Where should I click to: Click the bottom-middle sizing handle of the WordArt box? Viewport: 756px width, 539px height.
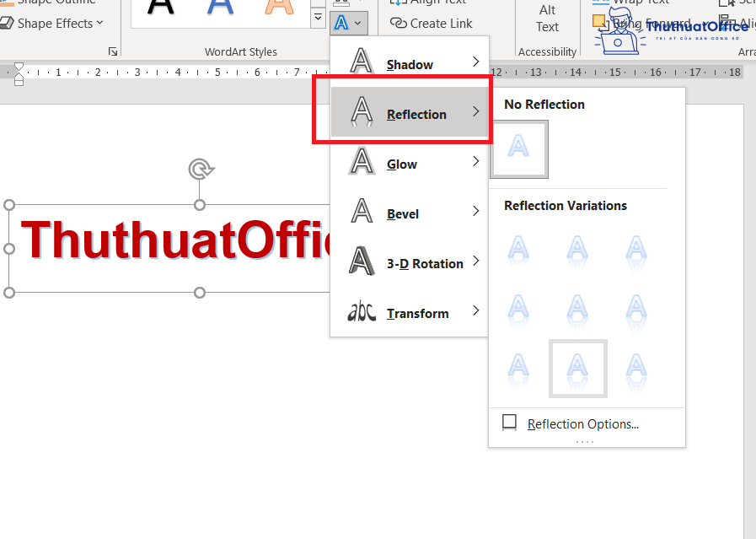coord(200,293)
